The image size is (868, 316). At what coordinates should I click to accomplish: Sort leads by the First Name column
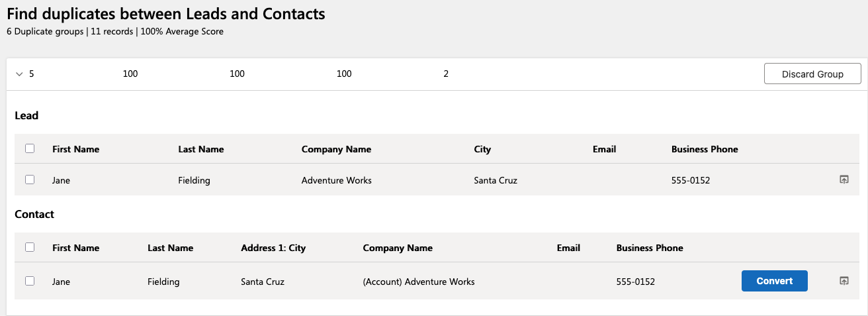[x=75, y=149]
